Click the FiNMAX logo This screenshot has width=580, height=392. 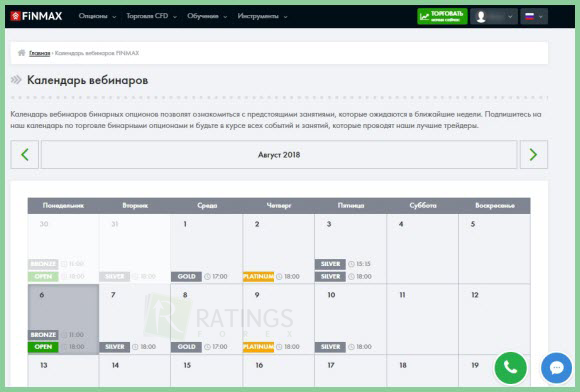pos(36,16)
